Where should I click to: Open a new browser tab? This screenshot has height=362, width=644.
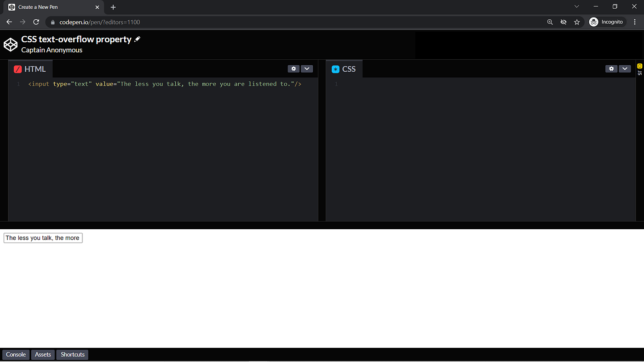coord(113,7)
